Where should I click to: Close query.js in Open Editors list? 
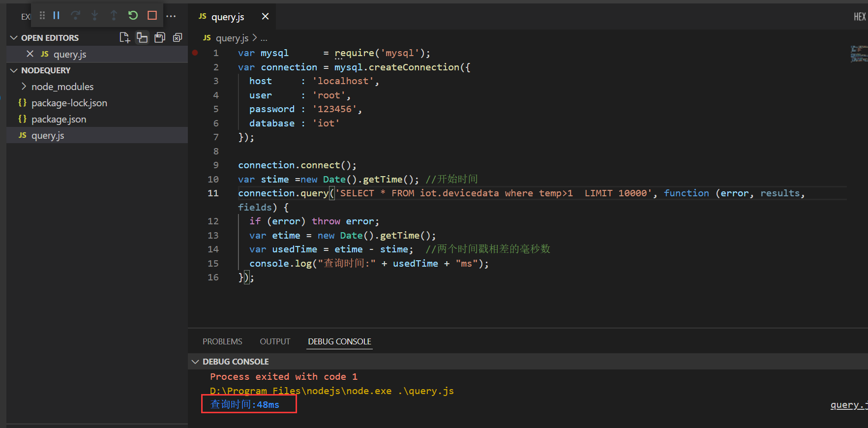[30, 54]
